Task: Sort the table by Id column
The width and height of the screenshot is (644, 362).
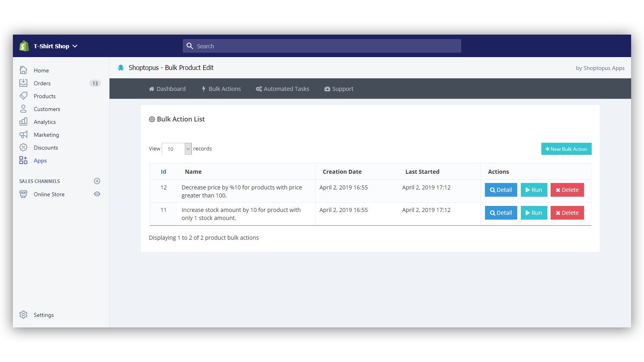Action: coord(163,172)
